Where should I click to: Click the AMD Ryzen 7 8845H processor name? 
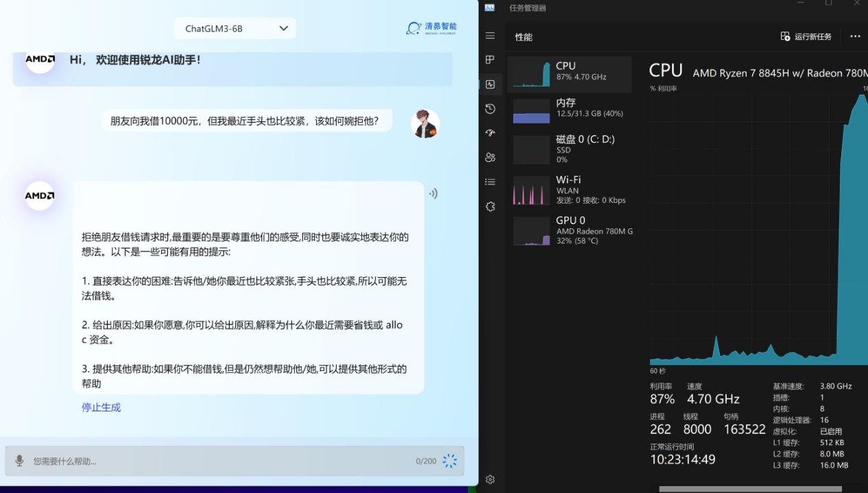pyautogui.click(x=780, y=73)
